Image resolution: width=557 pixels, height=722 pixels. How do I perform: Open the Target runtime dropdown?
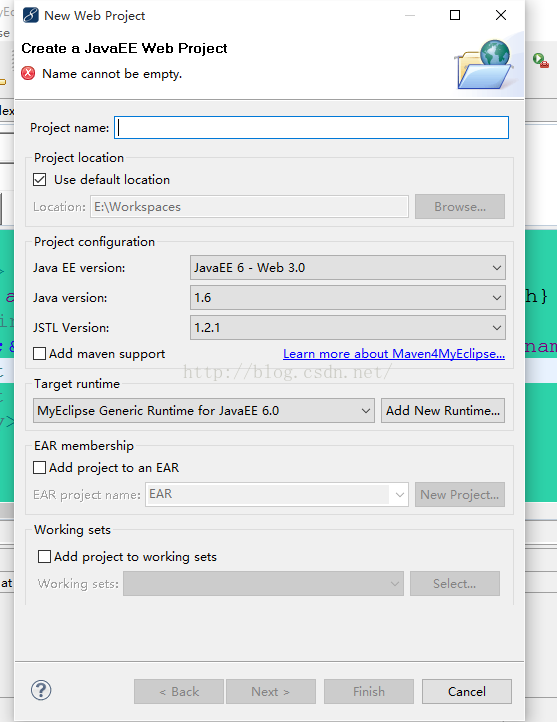pyautogui.click(x=204, y=410)
